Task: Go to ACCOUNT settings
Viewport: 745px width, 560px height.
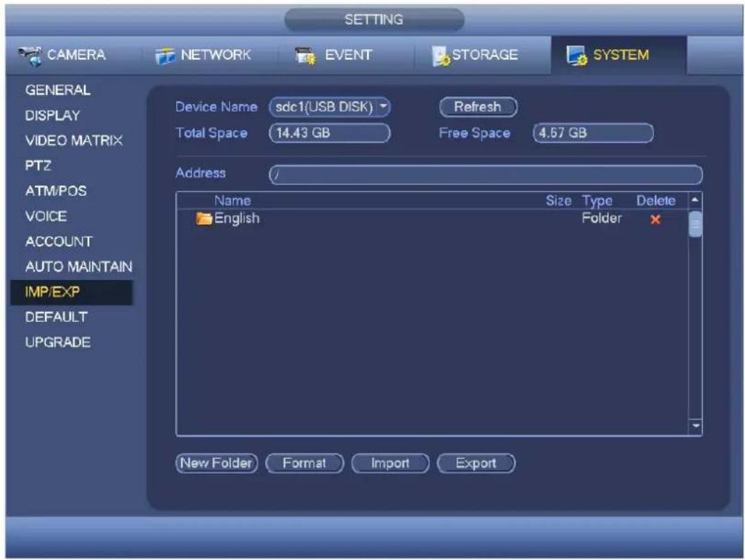Action: (x=58, y=241)
